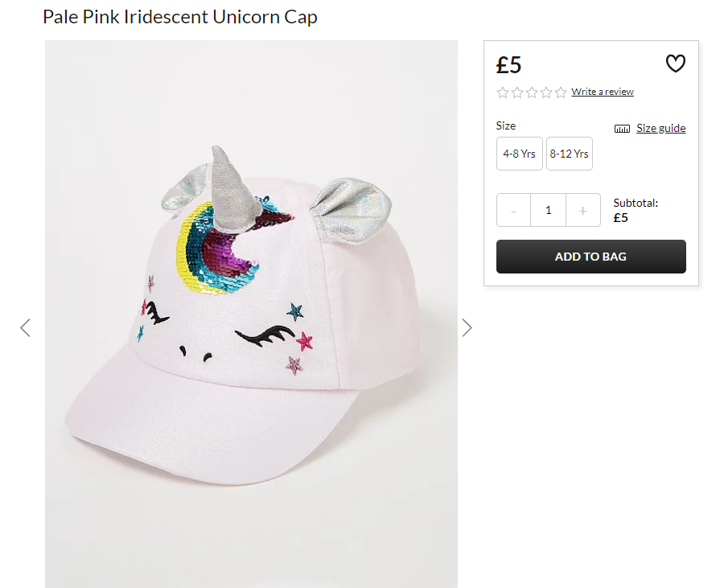This screenshot has width=720, height=588.
Task: Click the ADD TO BAG button
Action: (591, 257)
